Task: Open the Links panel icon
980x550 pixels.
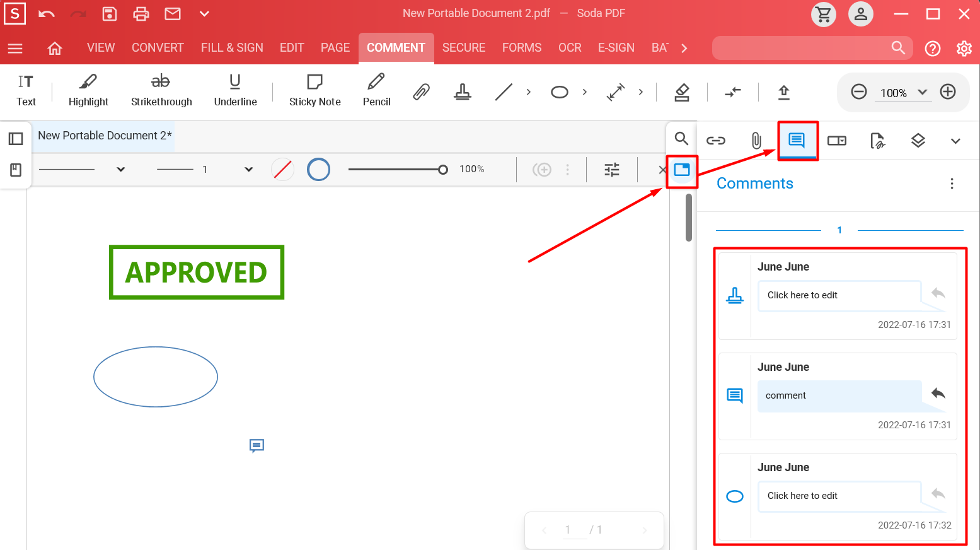Action: click(716, 141)
